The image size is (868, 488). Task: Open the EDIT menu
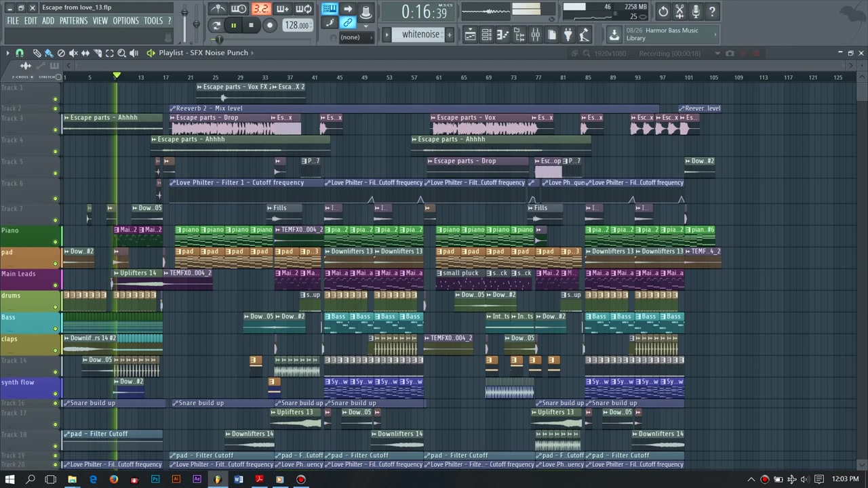[31, 21]
